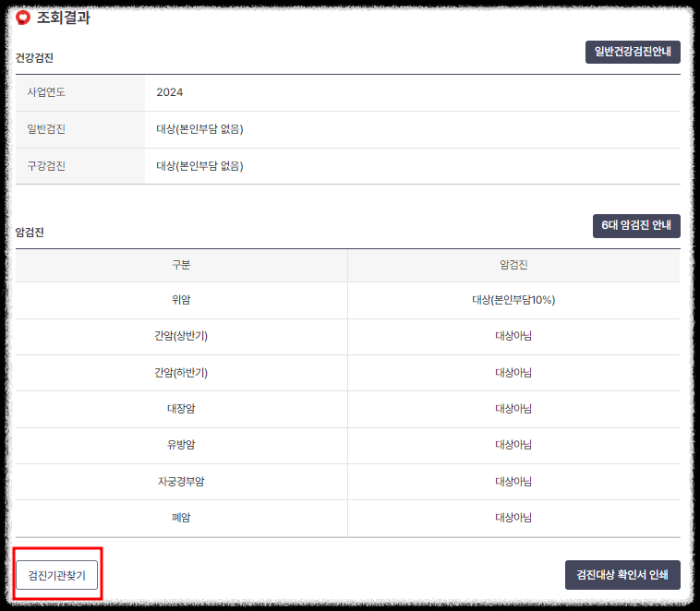The width and height of the screenshot is (700, 611).
Task: Click the 2024 year value
Action: click(170, 92)
